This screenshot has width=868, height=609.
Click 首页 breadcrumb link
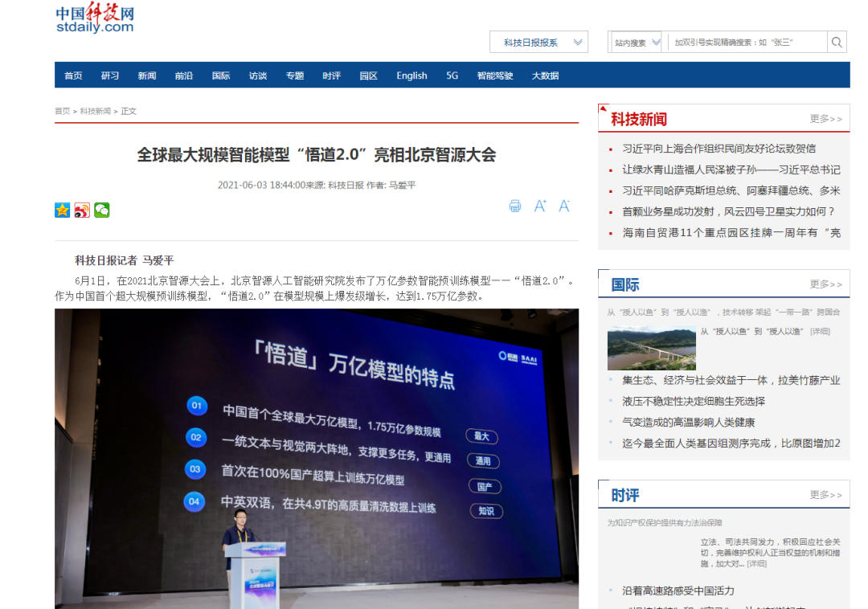(62, 111)
